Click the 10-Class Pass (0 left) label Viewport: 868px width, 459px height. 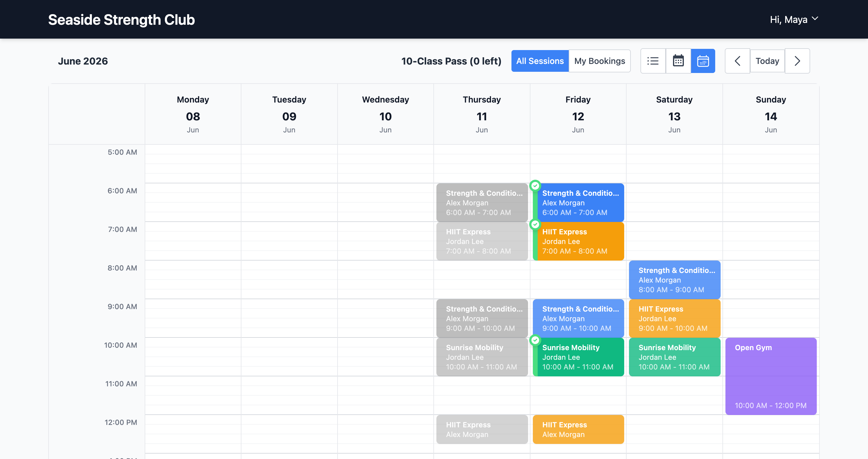click(x=451, y=61)
